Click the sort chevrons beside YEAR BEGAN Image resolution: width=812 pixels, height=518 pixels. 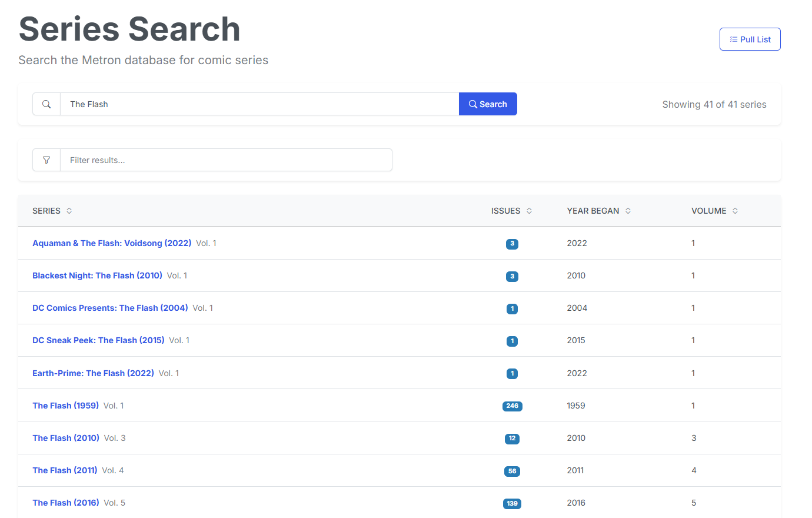click(627, 210)
